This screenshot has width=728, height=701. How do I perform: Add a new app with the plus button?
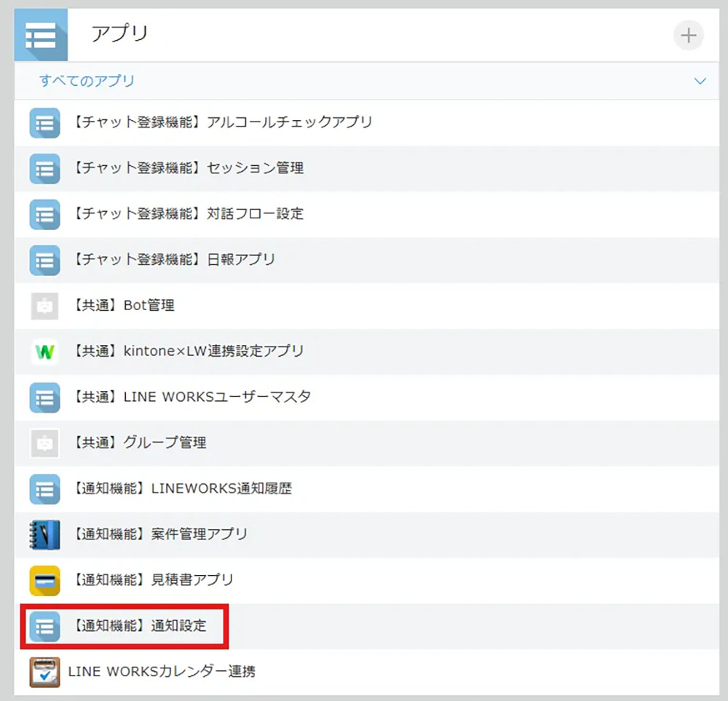tap(688, 35)
